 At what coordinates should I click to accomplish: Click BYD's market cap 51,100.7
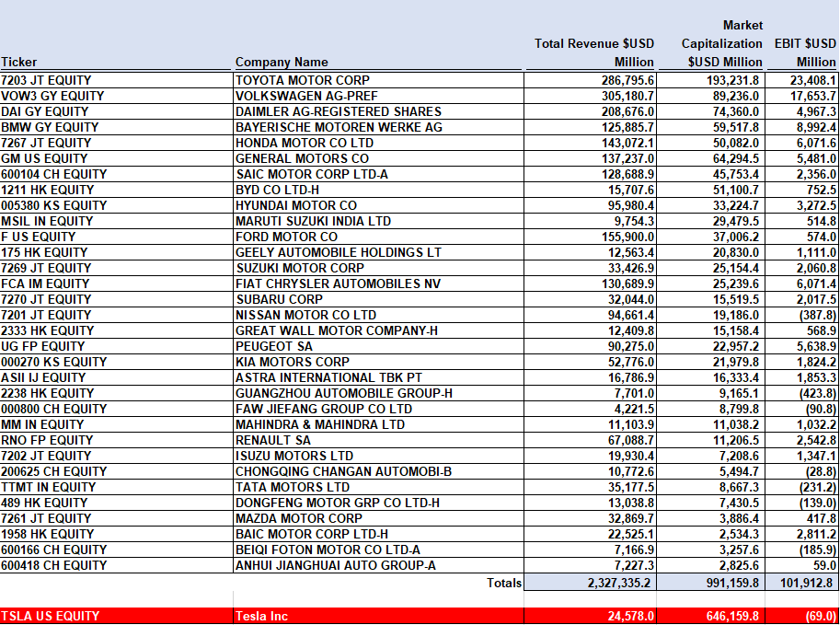[x=735, y=190]
